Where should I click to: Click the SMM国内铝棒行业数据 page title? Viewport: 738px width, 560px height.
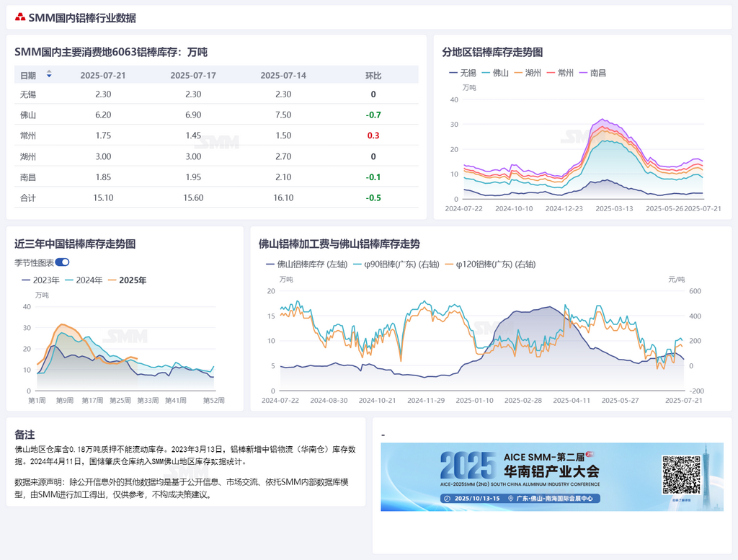(82, 18)
